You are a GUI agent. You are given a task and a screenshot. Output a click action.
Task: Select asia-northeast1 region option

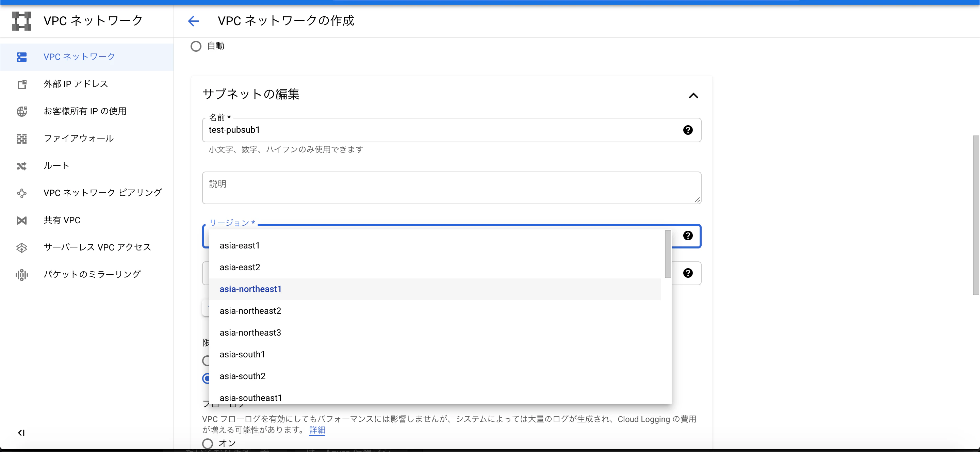coord(435,289)
